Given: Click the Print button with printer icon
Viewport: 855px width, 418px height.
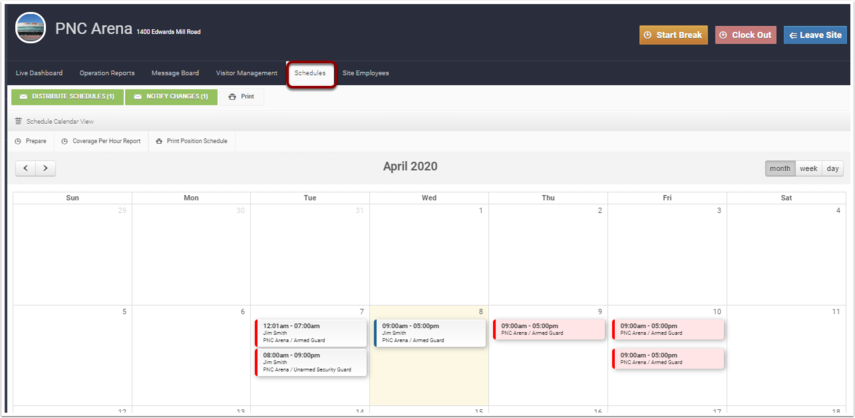Looking at the screenshot, I should pos(242,97).
